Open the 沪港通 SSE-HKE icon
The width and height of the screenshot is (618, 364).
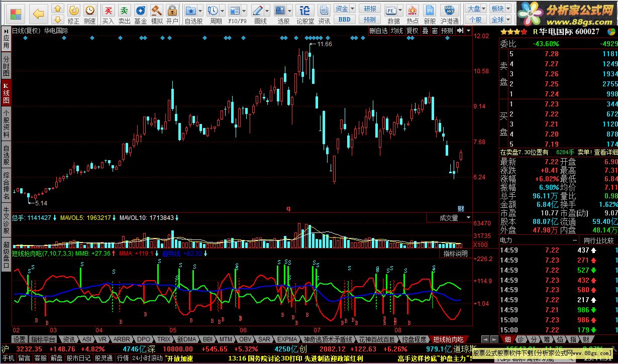[450, 10]
